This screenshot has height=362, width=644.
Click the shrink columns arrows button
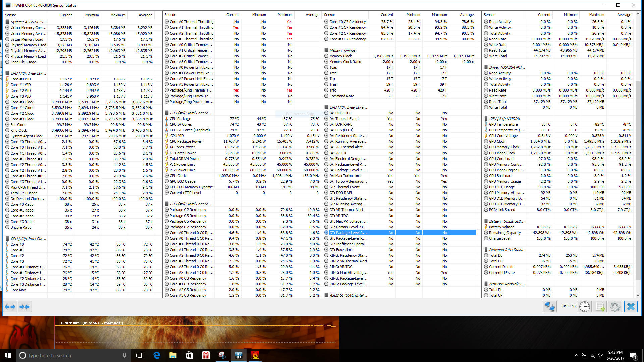24,307
